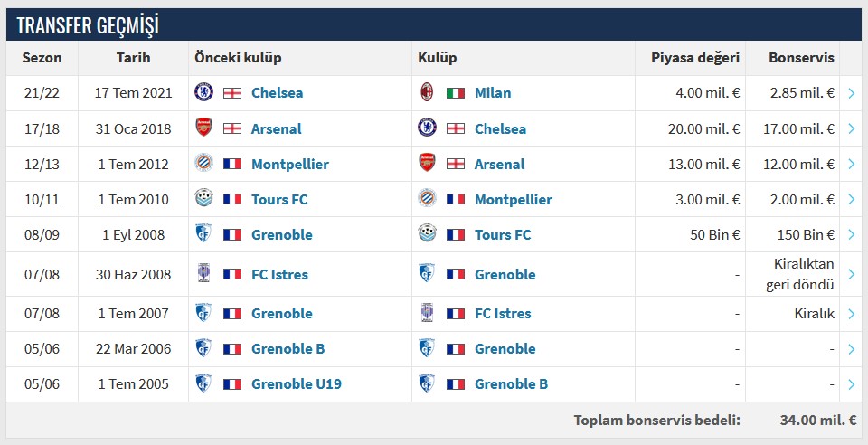The height and width of the screenshot is (445, 868).
Task: Click the Arsenal crest in the 17/18 row
Action: [203, 128]
